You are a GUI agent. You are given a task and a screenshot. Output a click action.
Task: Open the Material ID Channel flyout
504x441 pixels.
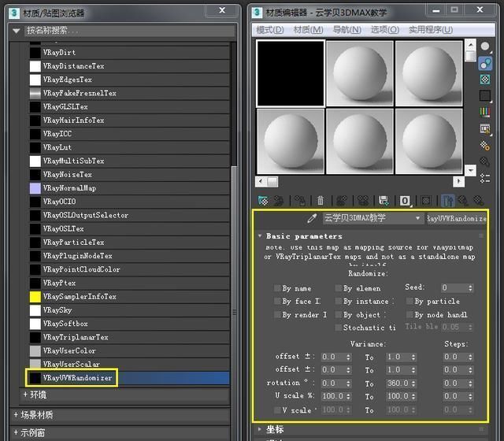[405, 201]
